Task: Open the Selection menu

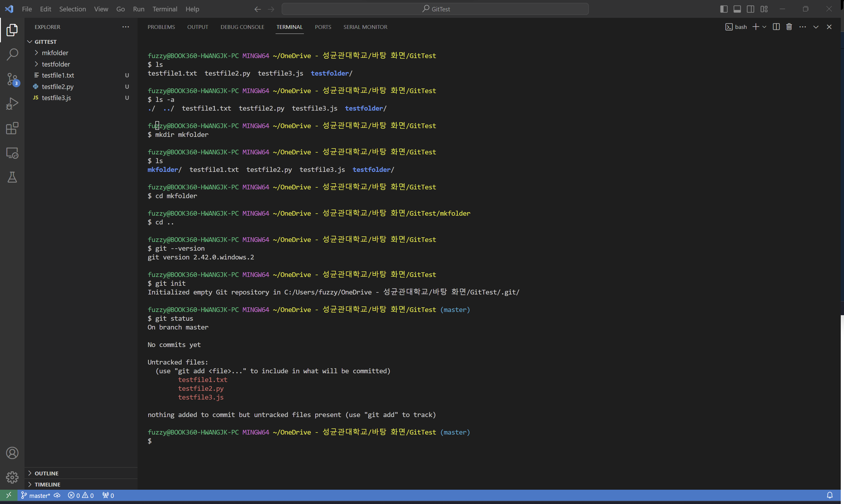Action: pos(72,9)
